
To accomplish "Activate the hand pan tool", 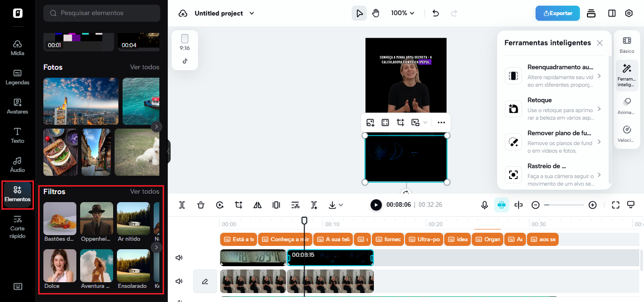I will click(x=376, y=13).
